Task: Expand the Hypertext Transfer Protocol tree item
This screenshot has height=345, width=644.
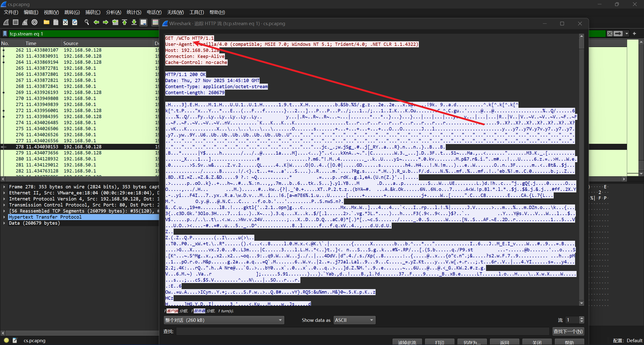Action: click(4, 217)
